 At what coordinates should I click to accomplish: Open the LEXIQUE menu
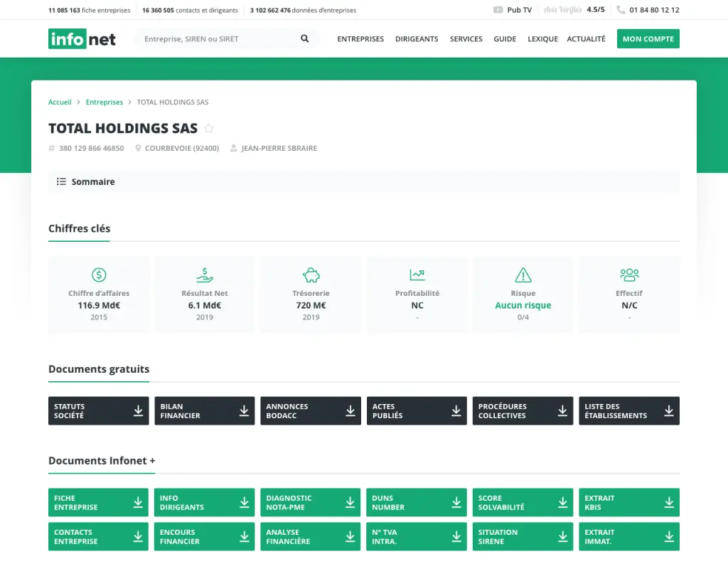click(x=542, y=39)
